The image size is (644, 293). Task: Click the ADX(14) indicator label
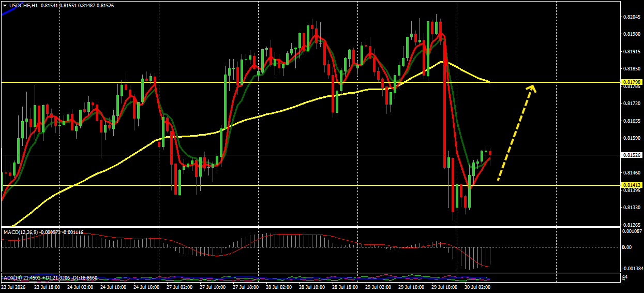(x=13, y=278)
